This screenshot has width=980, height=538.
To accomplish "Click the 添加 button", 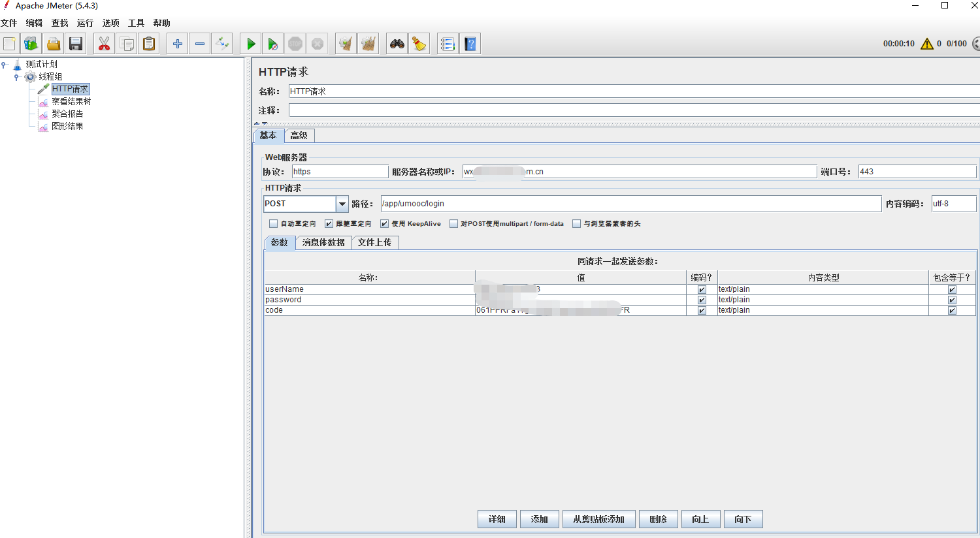I will (x=539, y=519).
